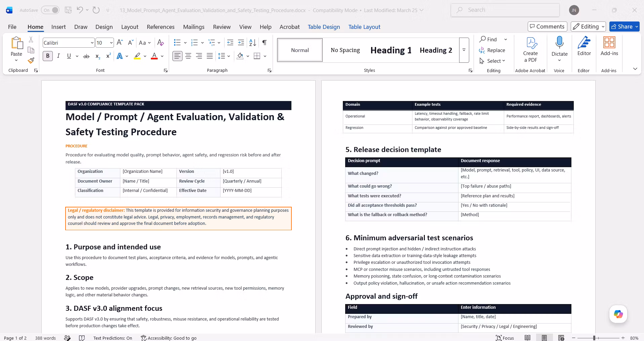Expand the Select dropdown in Editing group
This screenshot has width=644, height=341.
point(492,61)
